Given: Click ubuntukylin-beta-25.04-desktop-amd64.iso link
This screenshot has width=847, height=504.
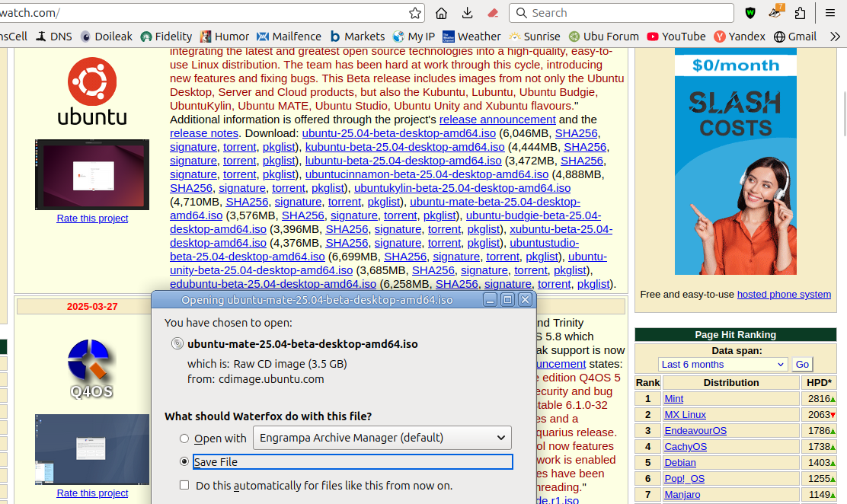Looking at the screenshot, I should 462,188.
